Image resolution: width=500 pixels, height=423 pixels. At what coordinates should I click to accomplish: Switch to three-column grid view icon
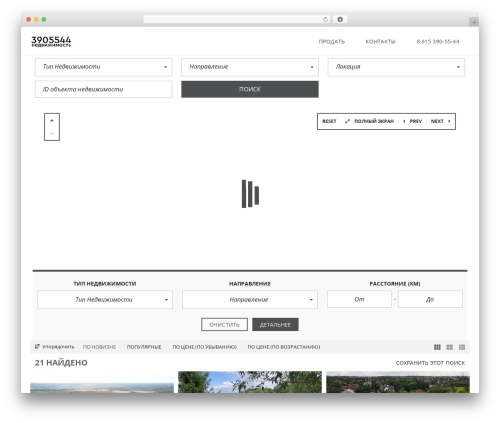(437, 347)
